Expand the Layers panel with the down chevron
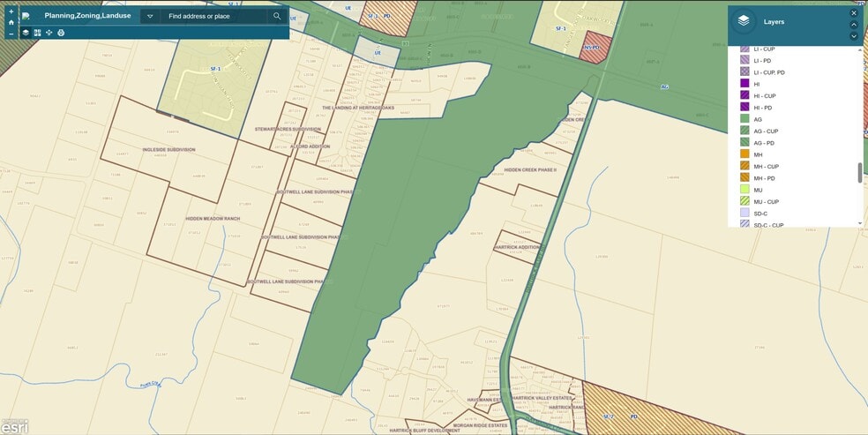The width and height of the screenshot is (868, 435). click(854, 36)
